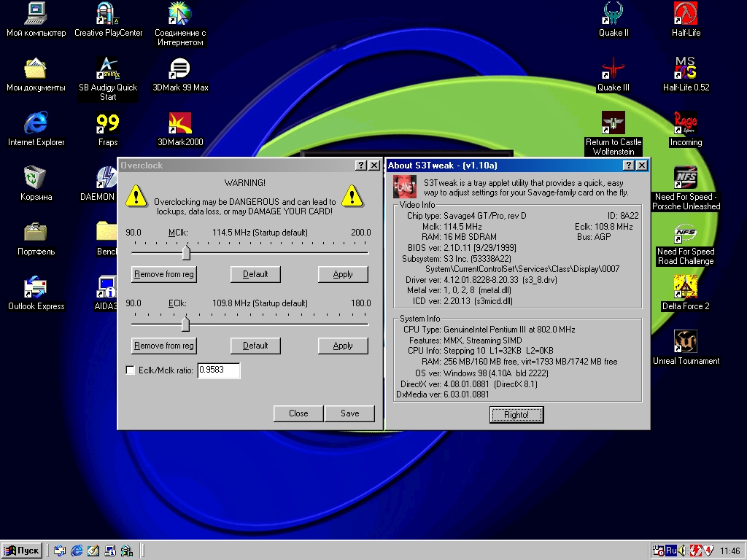Click the EClk slider thumb
The image size is (747, 560).
coord(185,324)
